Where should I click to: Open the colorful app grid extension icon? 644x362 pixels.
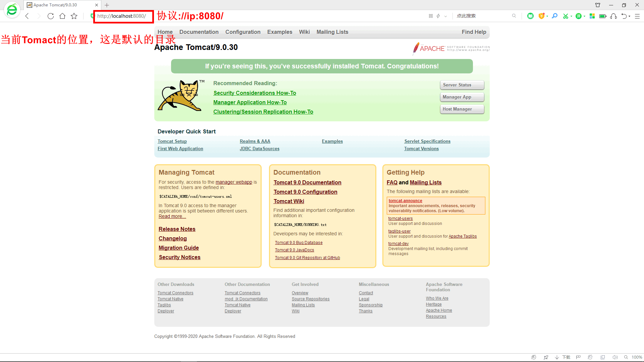[592, 16]
